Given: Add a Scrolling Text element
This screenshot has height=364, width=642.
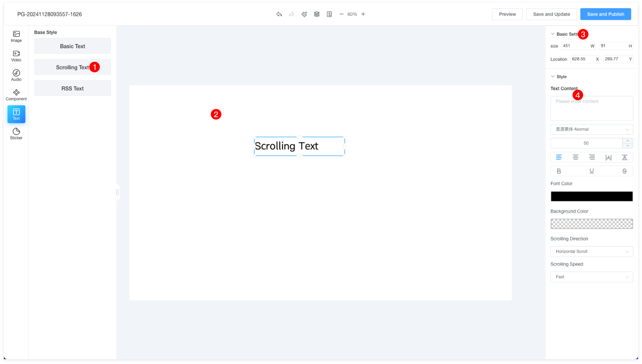Looking at the screenshot, I should coord(72,67).
